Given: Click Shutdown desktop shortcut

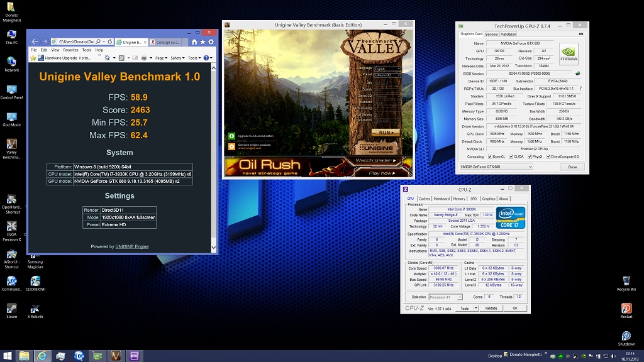Looking at the screenshot, I should pos(626,339).
